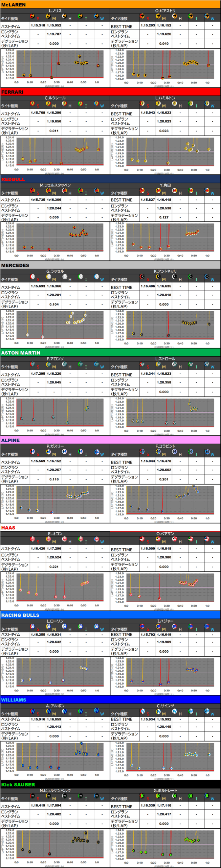
Task: Click Colapinto's degradation value 0.201
Action: (x=164, y=479)
